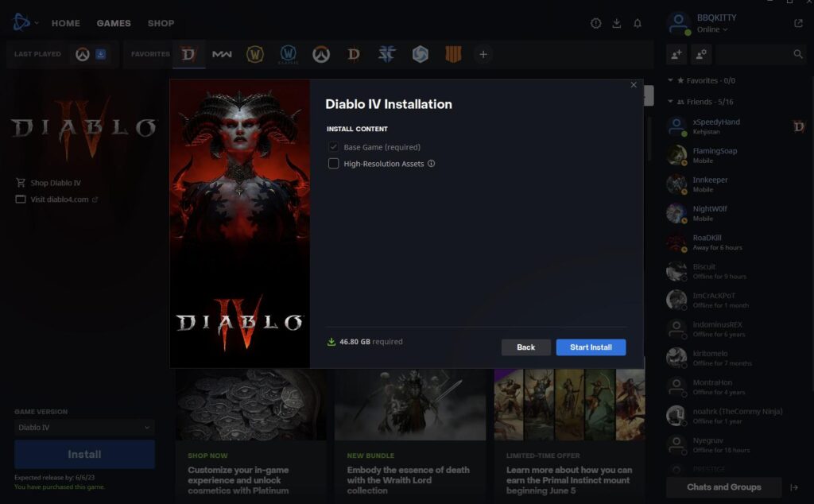Click the friends search magnifier icon
This screenshot has width=814, height=504.
pyautogui.click(x=798, y=54)
